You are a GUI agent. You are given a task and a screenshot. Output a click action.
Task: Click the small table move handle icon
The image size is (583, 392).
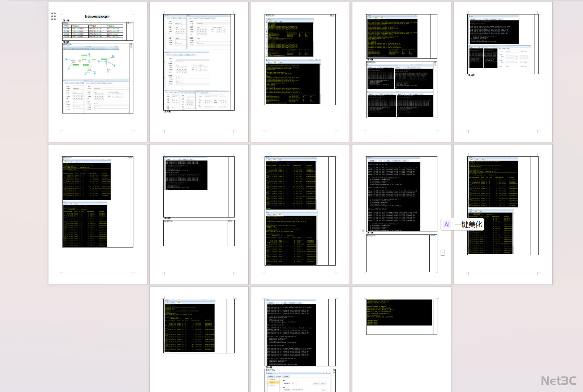click(363, 231)
